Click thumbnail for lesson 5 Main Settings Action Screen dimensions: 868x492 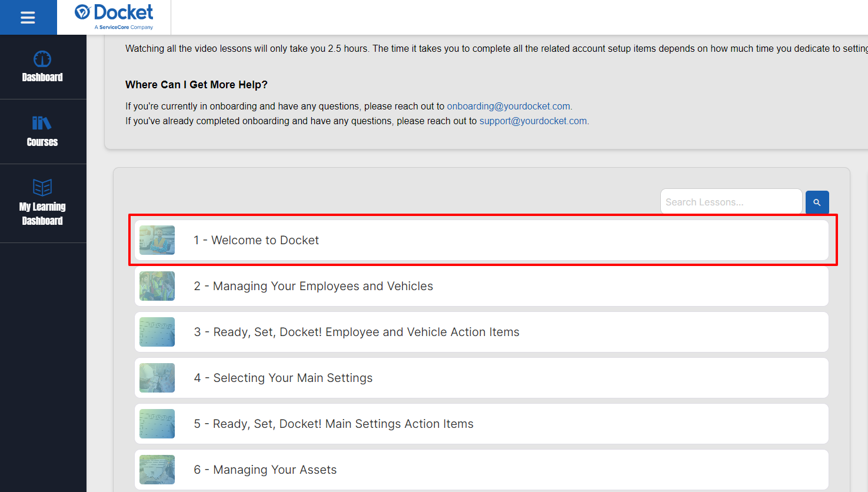click(x=157, y=424)
